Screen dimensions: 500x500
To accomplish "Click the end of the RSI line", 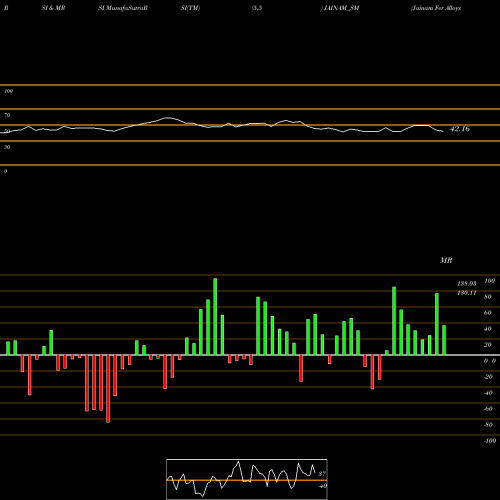I will coord(443,131).
